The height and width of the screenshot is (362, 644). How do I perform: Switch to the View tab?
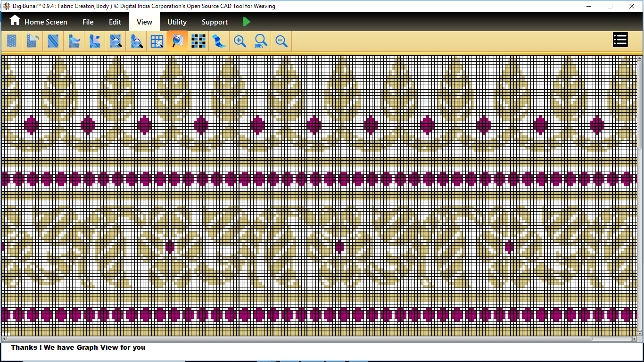(x=144, y=22)
